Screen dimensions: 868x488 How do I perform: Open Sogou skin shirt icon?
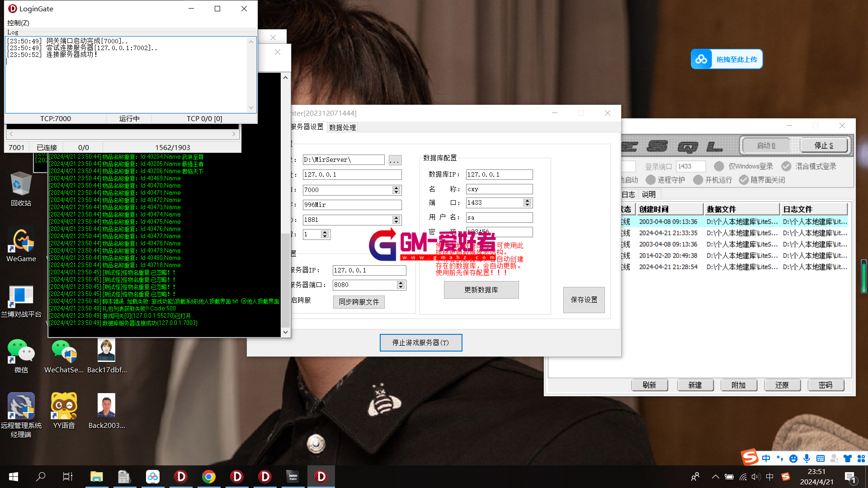tap(848, 458)
